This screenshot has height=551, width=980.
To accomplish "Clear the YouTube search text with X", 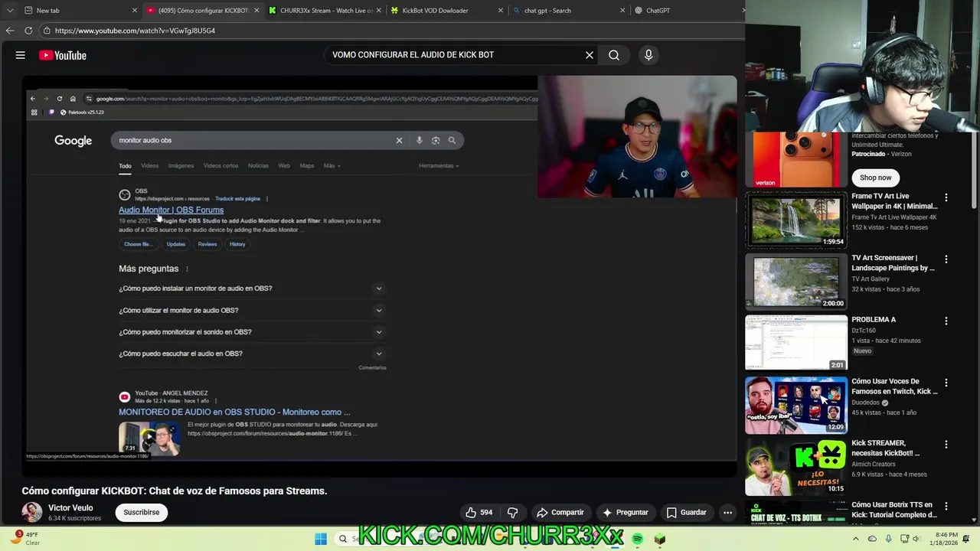I will tap(590, 55).
